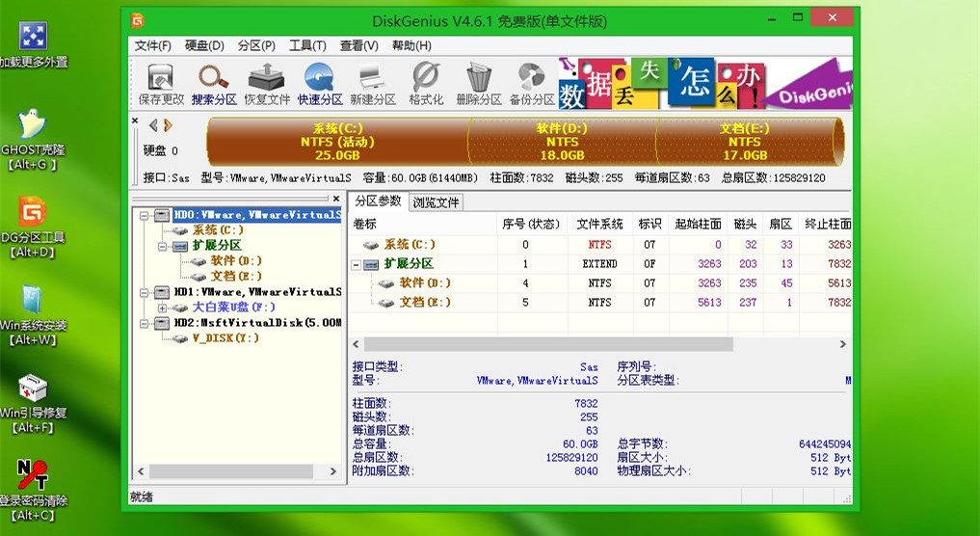This screenshot has height=536, width=980.
Task: Expand the 大白菜U盘(F:) tree node
Action: click(x=162, y=308)
